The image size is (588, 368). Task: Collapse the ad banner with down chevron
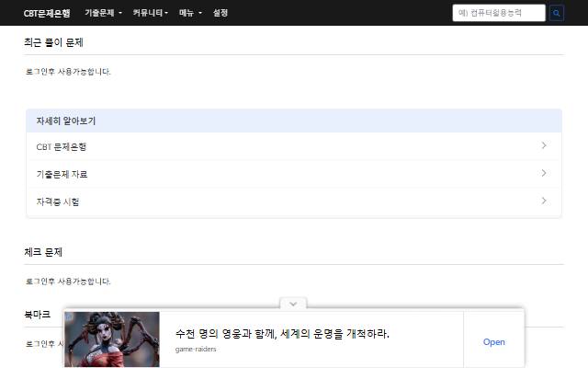pyautogui.click(x=293, y=304)
